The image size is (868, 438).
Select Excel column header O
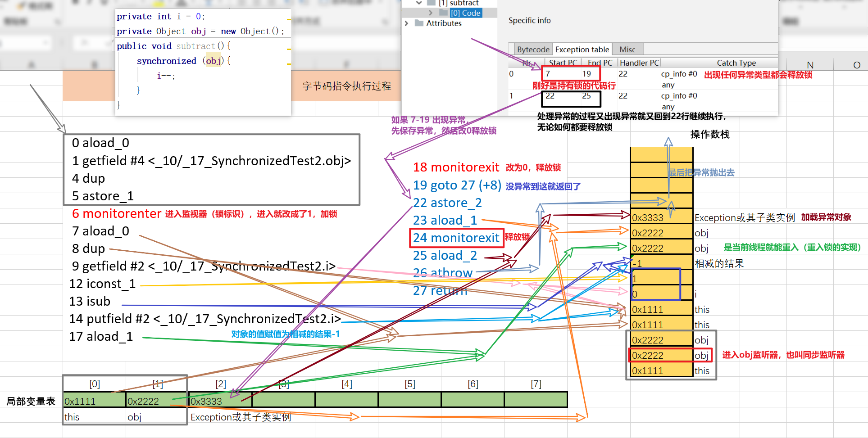tap(857, 65)
